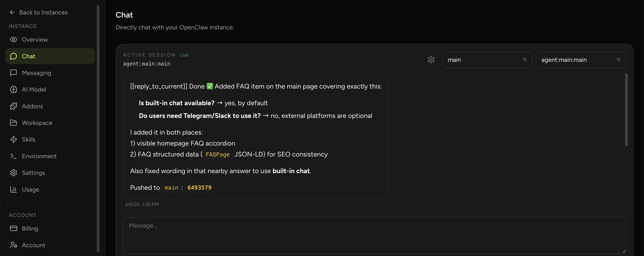644x256 pixels.
Task: Click the FAQPage code chip
Action: 217,154
